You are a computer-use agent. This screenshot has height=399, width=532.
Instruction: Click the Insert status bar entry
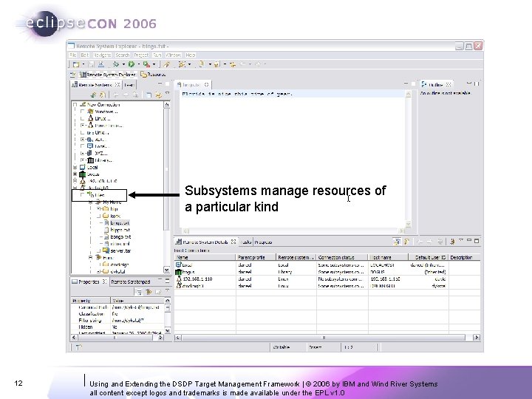pos(316,347)
